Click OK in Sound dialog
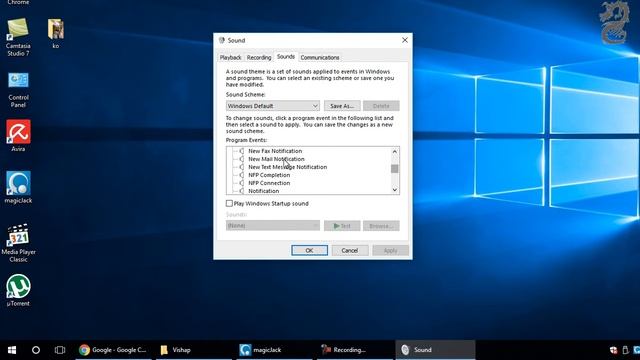640x360 pixels. tap(309, 250)
